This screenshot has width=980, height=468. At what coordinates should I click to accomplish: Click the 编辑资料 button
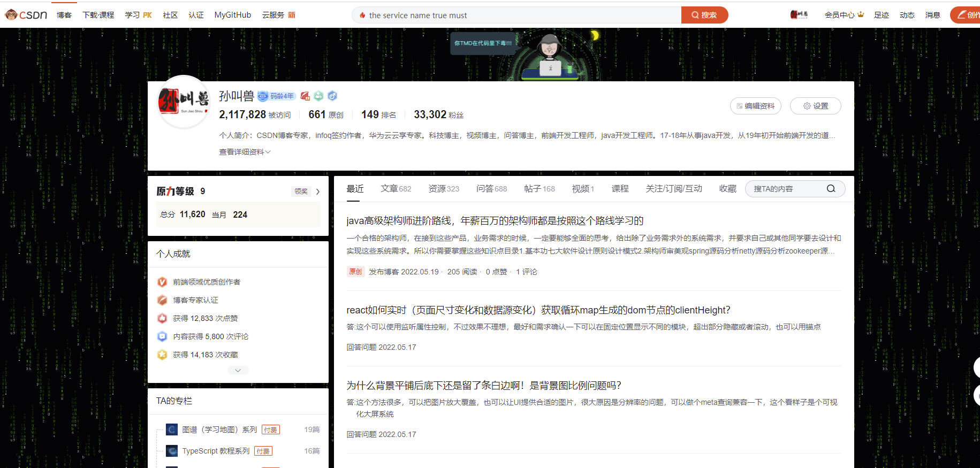[756, 106]
